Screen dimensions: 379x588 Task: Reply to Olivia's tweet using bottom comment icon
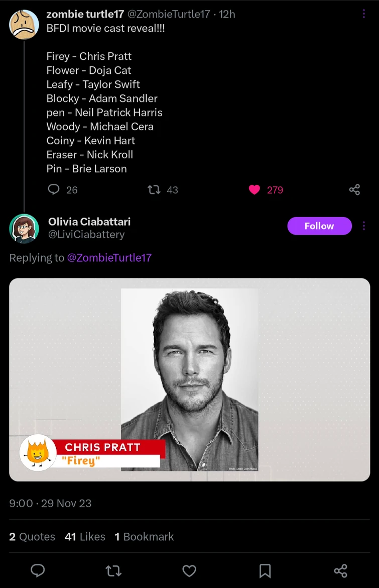(x=38, y=570)
